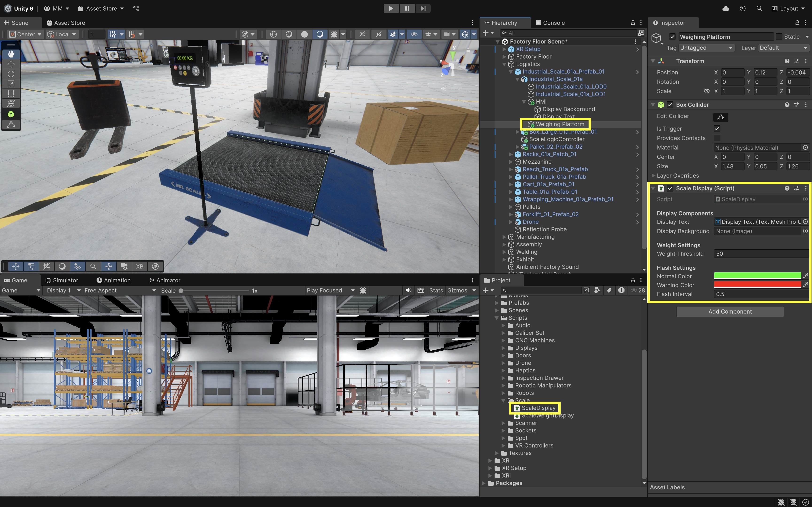The height and width of the screenshot is (507, 812).
Task: Uncheck the Is Trigger checkbox
Action: [717, 129]
